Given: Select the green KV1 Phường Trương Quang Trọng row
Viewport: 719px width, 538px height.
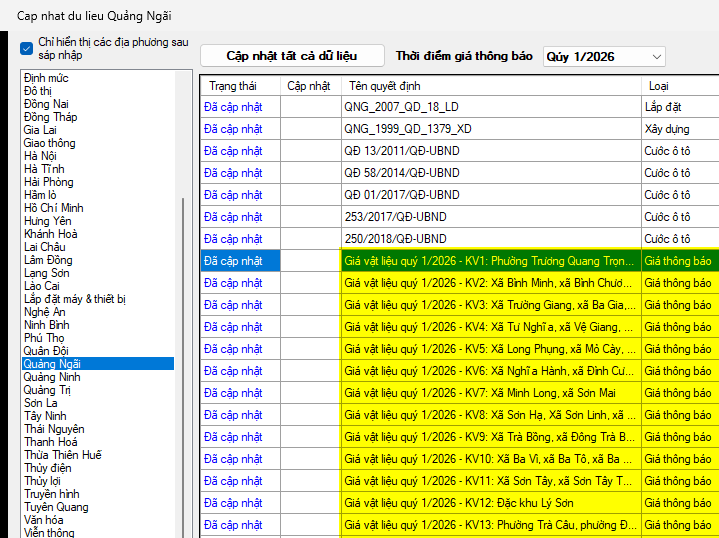Looking at the screenshot, I should (489, 261).
